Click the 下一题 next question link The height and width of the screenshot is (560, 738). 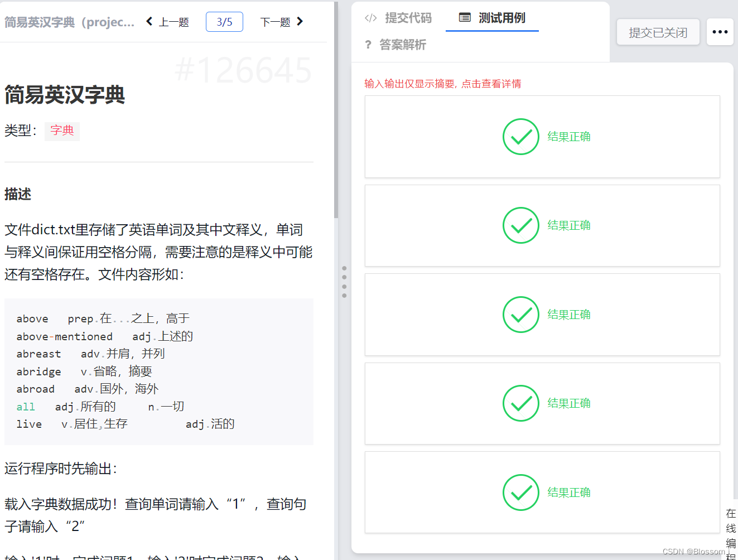[x=275, y=22]
